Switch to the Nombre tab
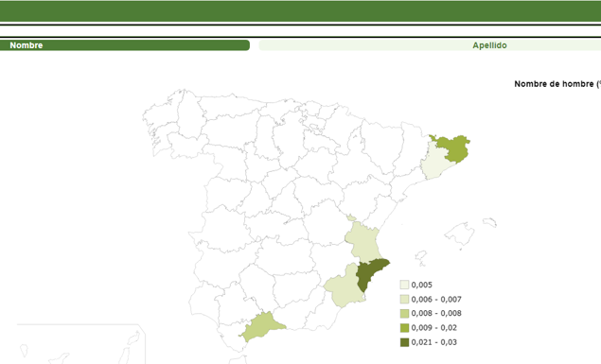This screenshot has height=364, width=601. point(125,45)
